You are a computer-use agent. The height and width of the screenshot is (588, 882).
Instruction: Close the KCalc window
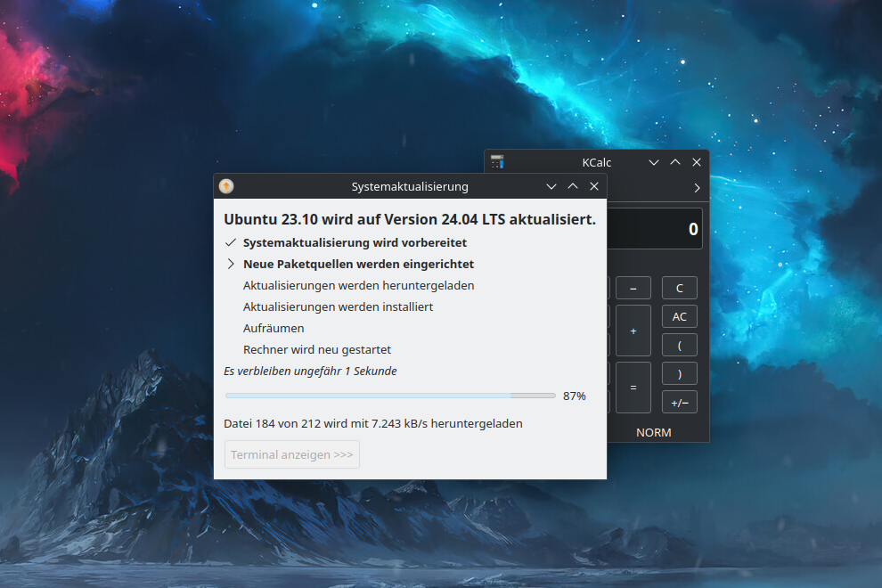pos(697,162)
